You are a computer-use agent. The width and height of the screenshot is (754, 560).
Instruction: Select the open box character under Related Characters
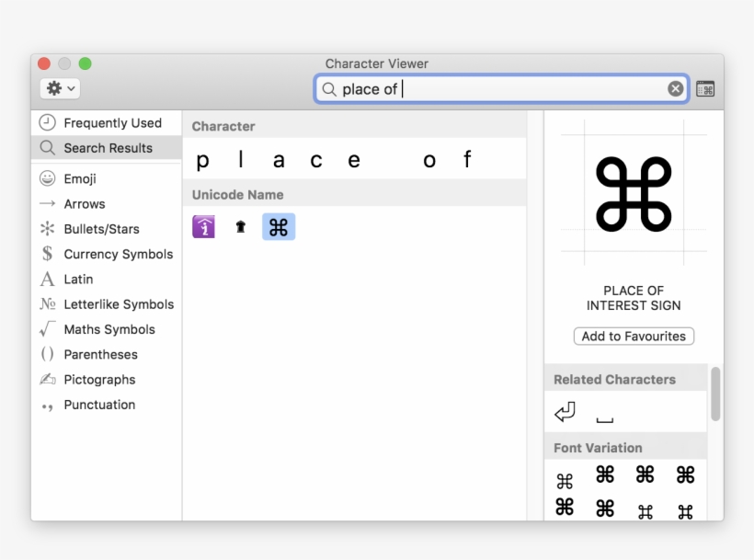pos(604,414)
